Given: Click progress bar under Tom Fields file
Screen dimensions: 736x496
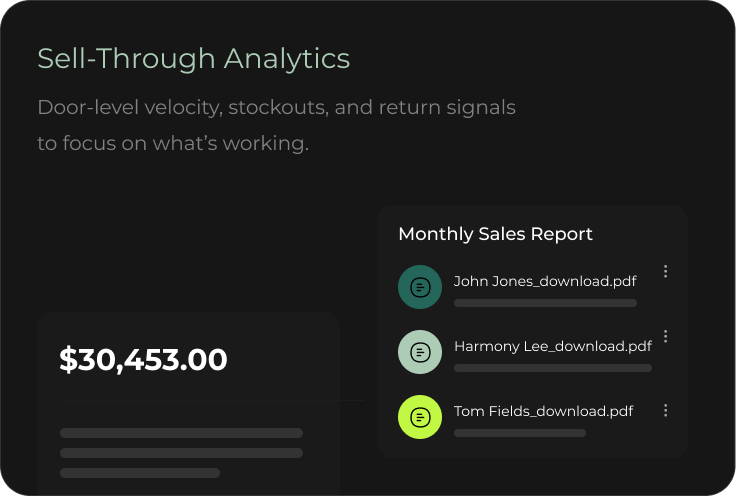Looking at the screenshot, I should tap(519, 433).
